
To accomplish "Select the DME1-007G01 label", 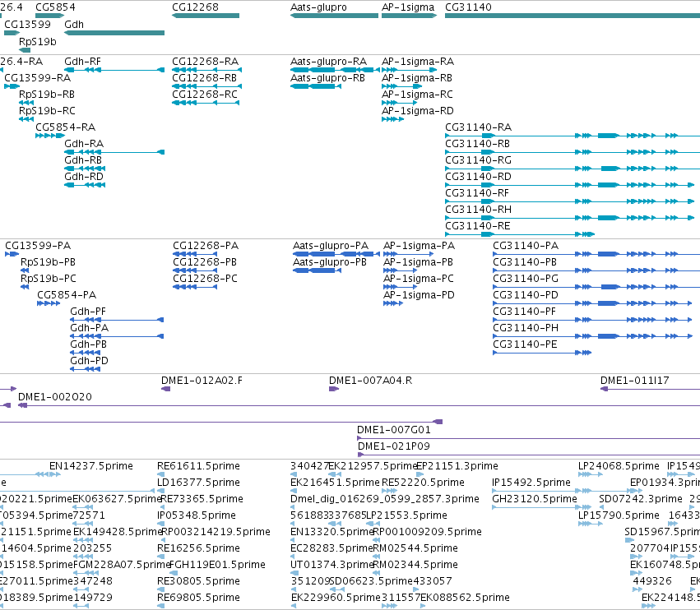I will (394, 430).
